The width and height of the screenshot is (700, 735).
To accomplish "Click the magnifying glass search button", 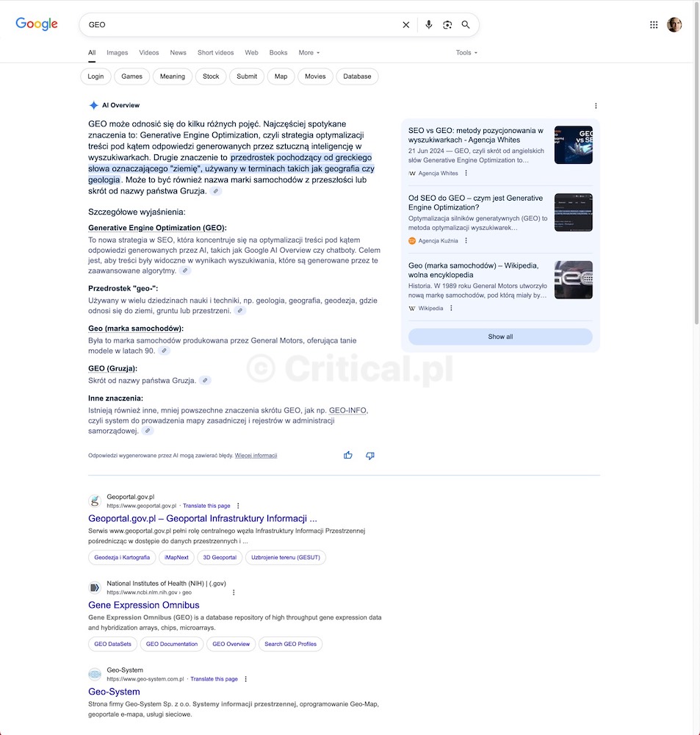I will (465, 25).
